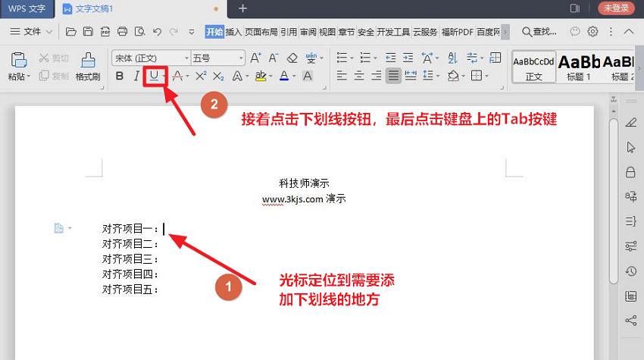644x360 pixels.
Task: Toggle Bold formatting
Action: 120,76
